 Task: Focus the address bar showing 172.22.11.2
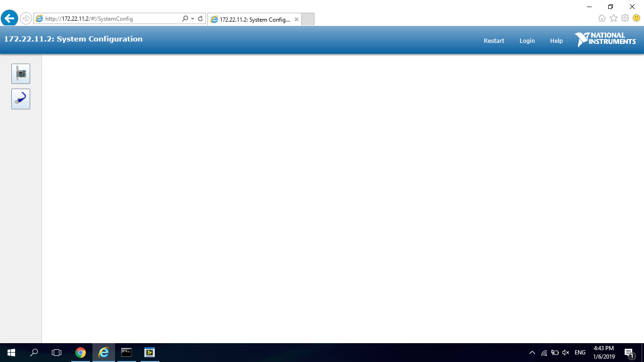pos(108,19)
